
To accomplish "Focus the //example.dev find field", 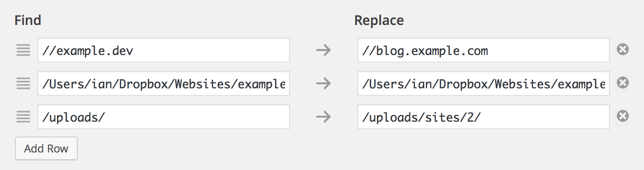I will (x=163, y=50).
